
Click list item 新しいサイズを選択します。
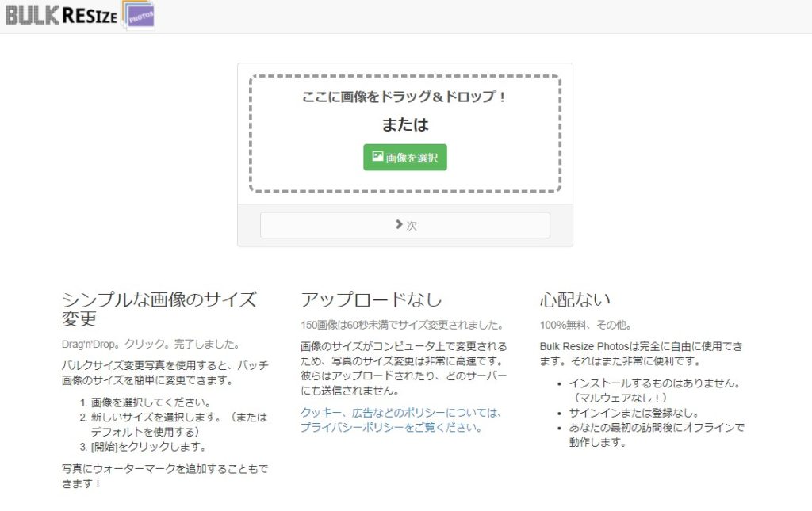[179, 425]
